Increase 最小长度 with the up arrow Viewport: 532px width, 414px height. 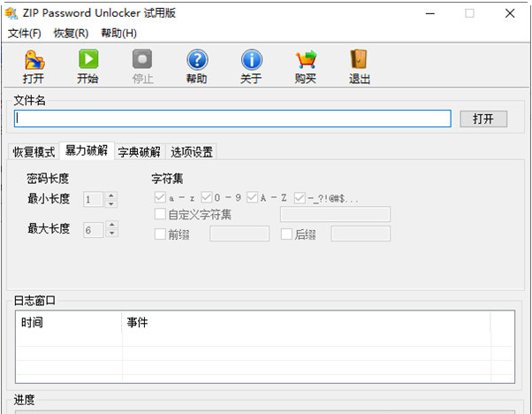point(111,195)
